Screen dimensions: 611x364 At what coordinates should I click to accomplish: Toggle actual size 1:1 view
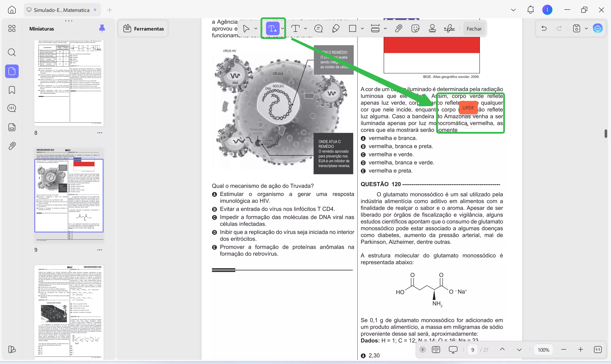click(597, 350)
